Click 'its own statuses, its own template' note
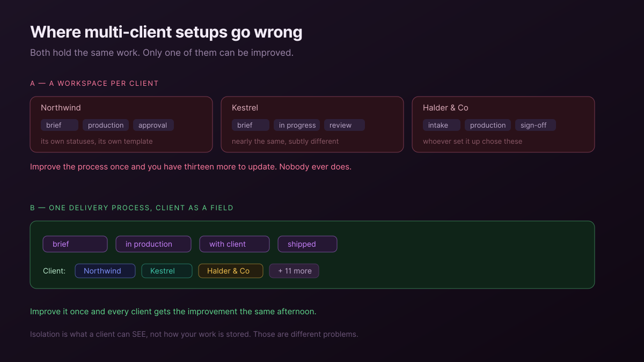 coord(97,142)
